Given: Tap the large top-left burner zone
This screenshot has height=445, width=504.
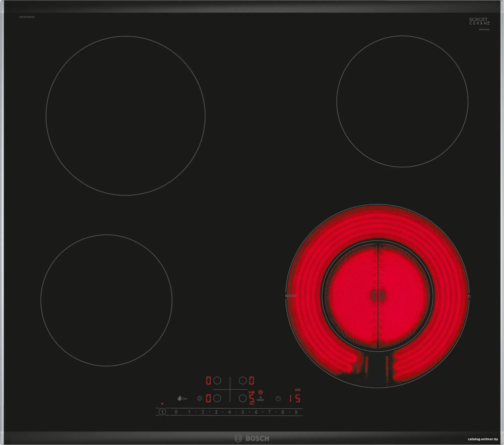Looking at the screenshot, I should click(x=125, y=115).
